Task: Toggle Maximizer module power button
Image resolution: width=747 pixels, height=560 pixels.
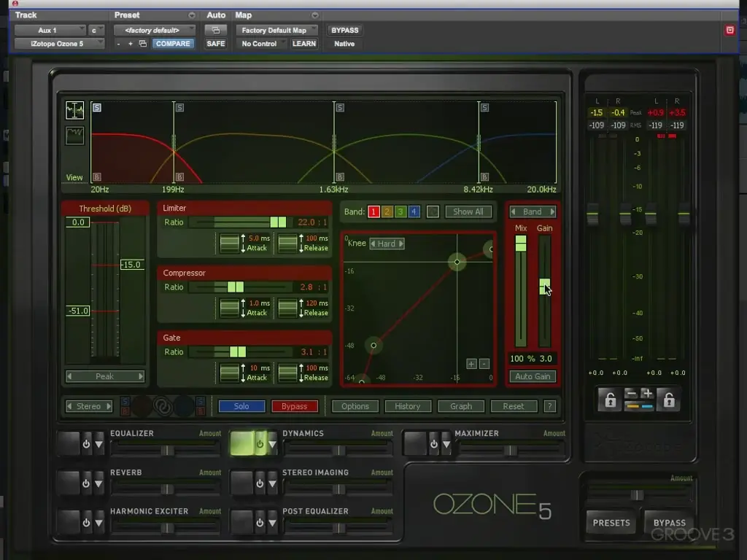Action: click(x=433, y=444)
